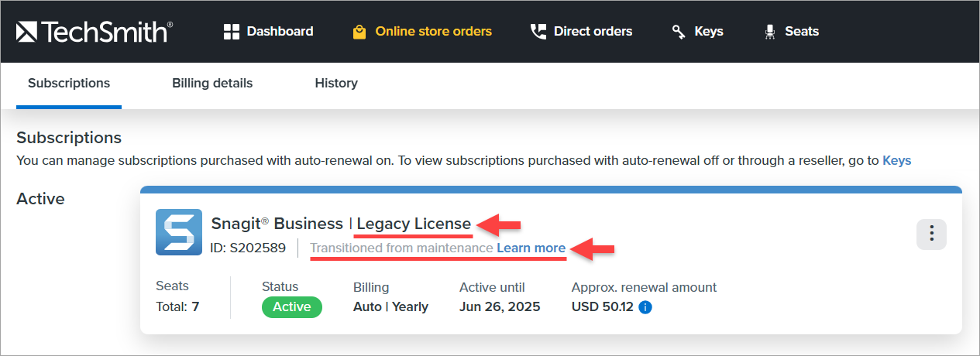
Task: Open the History tab
Action: tap(336, 84)
